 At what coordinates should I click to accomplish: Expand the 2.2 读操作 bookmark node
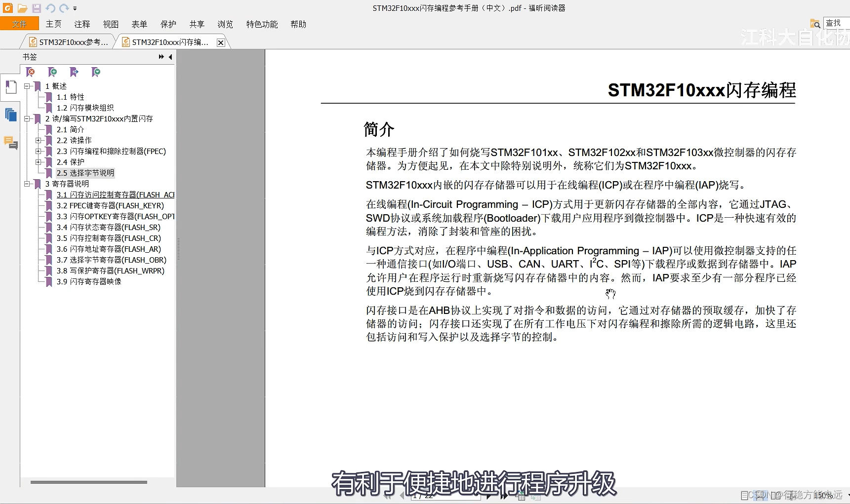coord(38,140)
